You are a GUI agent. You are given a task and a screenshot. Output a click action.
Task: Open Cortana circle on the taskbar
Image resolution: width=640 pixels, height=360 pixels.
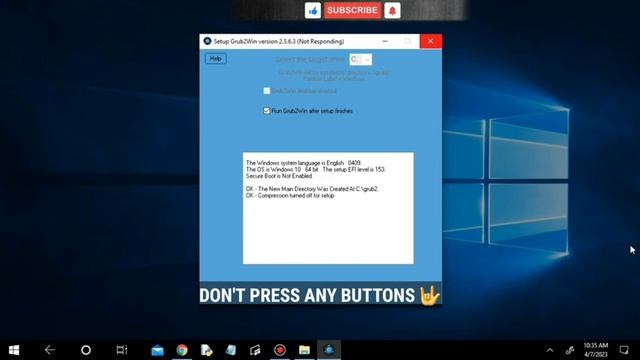(x=86, y=350)
